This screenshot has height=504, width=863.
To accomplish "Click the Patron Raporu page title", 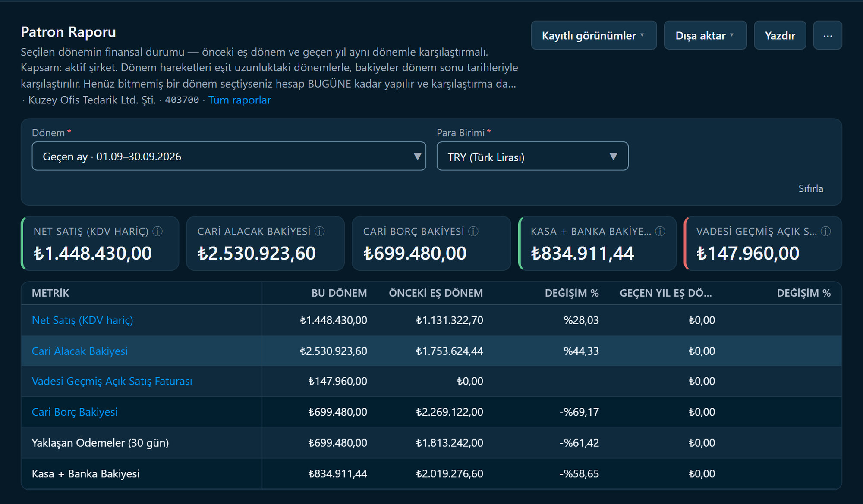I will pos(68,32).
